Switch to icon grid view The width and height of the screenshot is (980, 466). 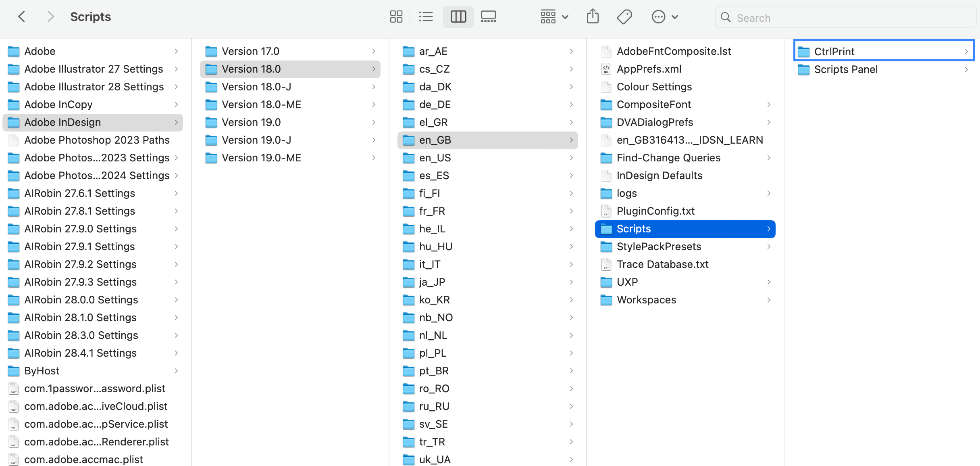tap(396, 17)
